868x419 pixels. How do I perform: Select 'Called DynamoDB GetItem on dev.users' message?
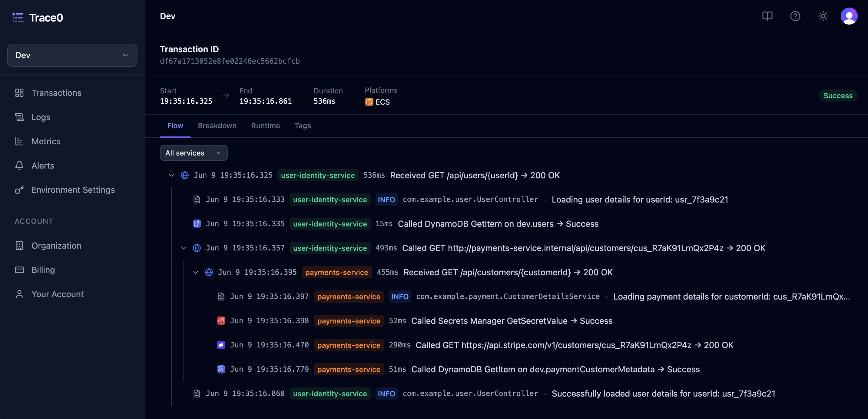(498, 224)
